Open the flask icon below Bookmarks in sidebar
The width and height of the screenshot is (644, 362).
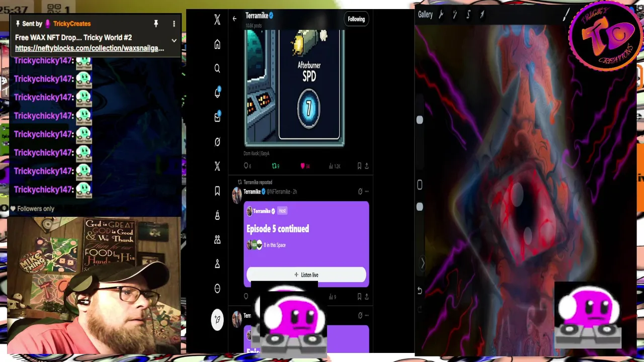tap(217, 215)
